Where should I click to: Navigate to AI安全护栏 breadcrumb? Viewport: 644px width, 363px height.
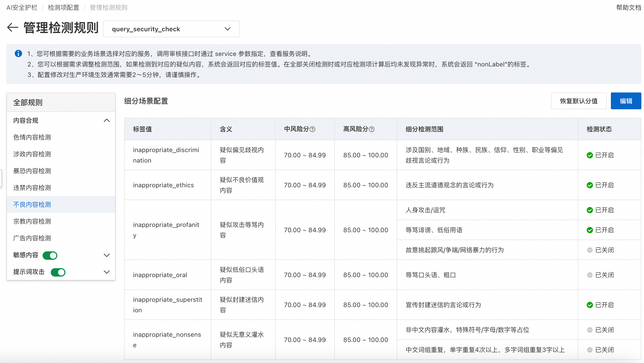click(x=22, y=8)
